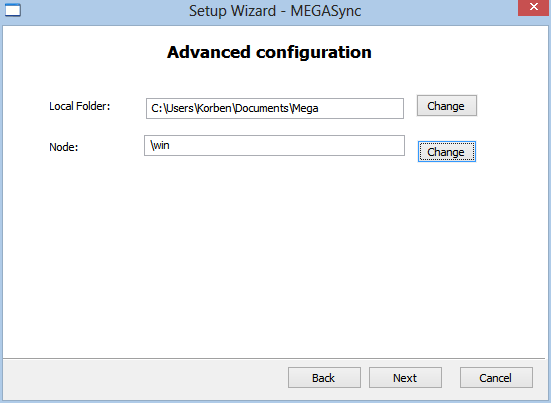Go Back to the previous wizard step

tap(324, 378)
